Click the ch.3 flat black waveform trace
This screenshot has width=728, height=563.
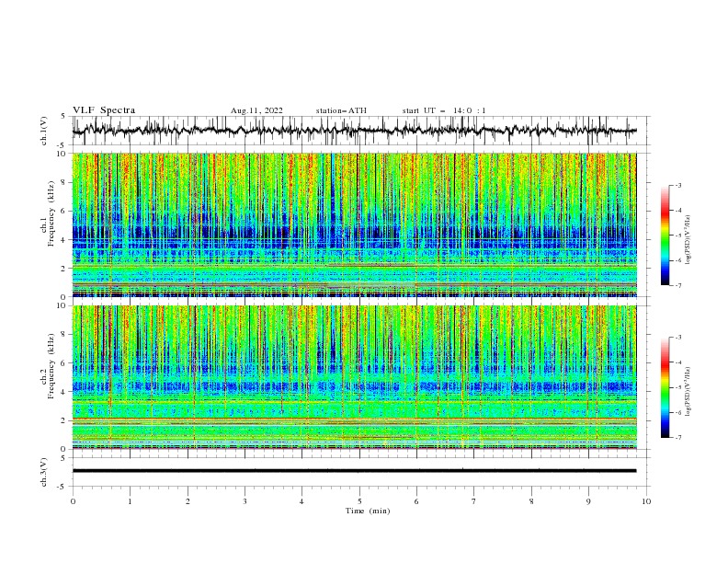(x=354, y=471)
